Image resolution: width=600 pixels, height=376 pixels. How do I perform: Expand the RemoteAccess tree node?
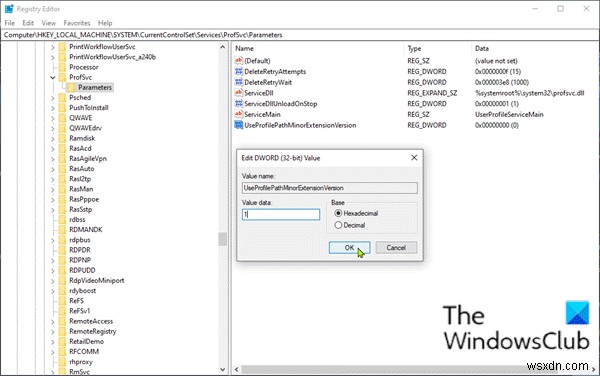(52, 321)
